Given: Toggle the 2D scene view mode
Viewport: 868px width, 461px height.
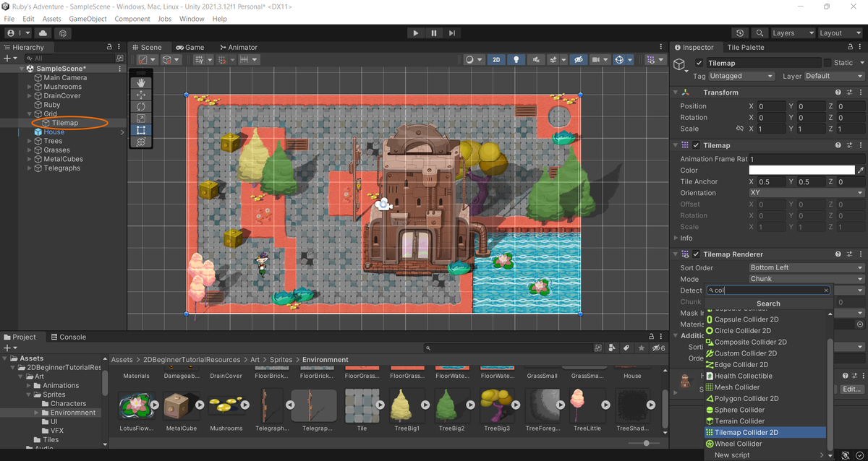Looking at the screenshot, I should click(496, 60).
